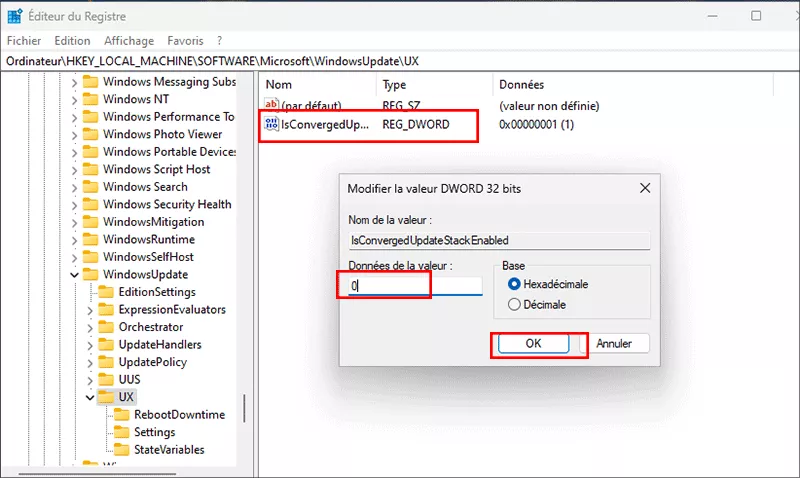Expand the Windows NT key
This screenshot has height=478, width=800.
click(74, 99)
